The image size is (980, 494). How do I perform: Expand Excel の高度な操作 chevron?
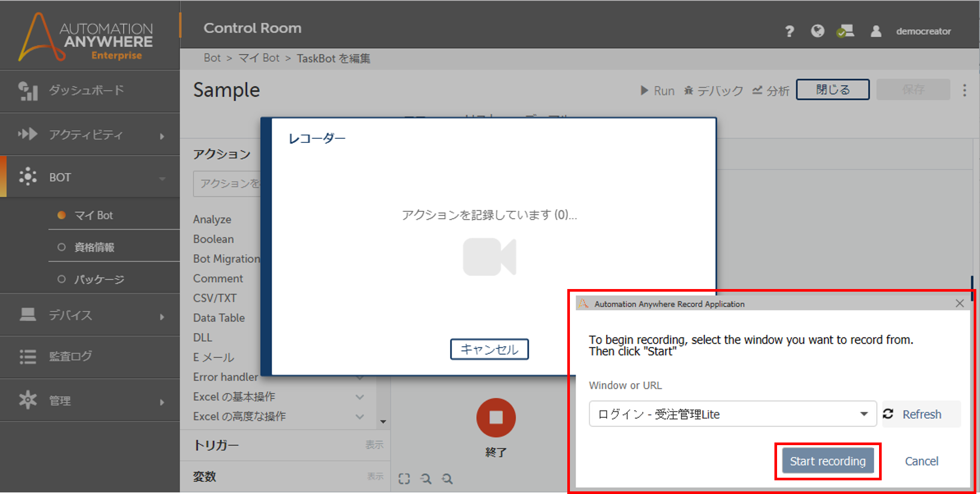(x=360, y=416)
